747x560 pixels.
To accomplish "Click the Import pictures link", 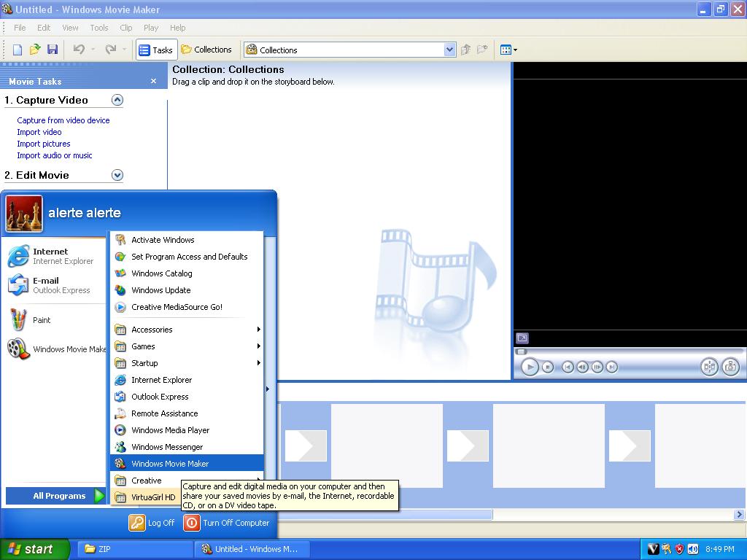I will coord(43,144).
